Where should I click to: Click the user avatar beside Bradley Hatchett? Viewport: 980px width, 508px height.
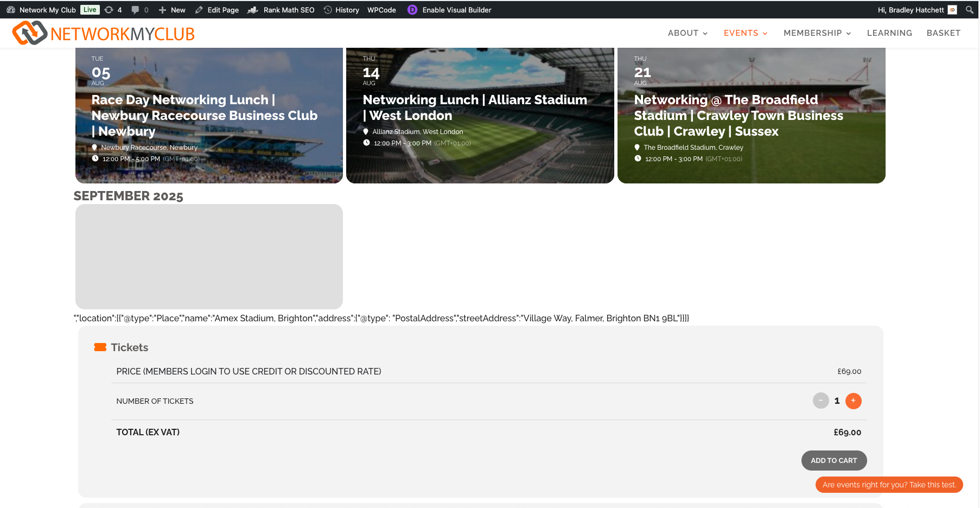coord(952,10)
